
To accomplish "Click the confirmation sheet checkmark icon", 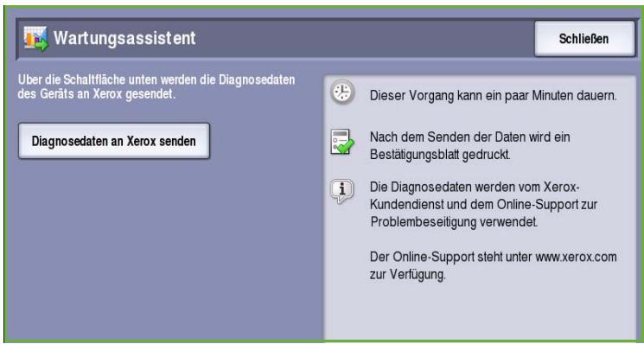I will tap(342, 143).
